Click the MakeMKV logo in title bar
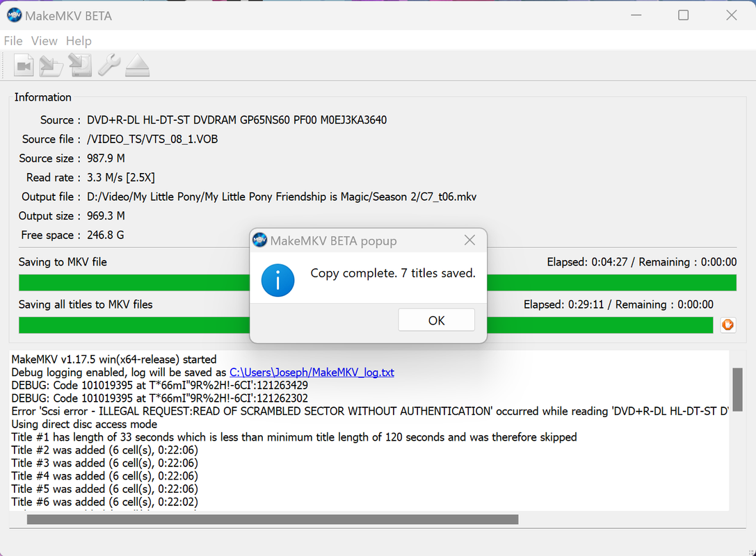756x556 pixels. click(x=15, y=15)
